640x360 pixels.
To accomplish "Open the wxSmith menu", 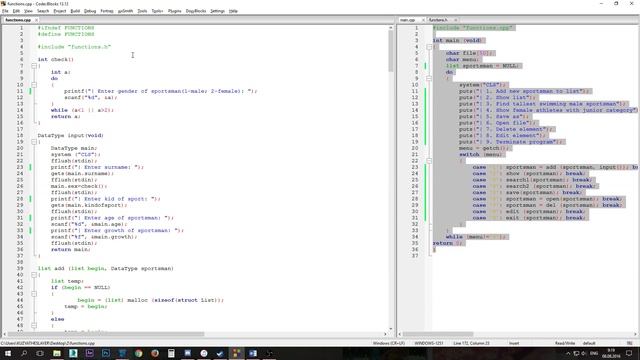I will (x=125, y=11).
